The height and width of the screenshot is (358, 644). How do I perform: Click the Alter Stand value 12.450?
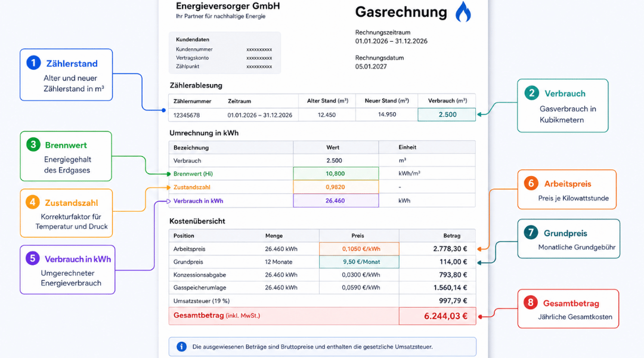[x=327, y=115]
